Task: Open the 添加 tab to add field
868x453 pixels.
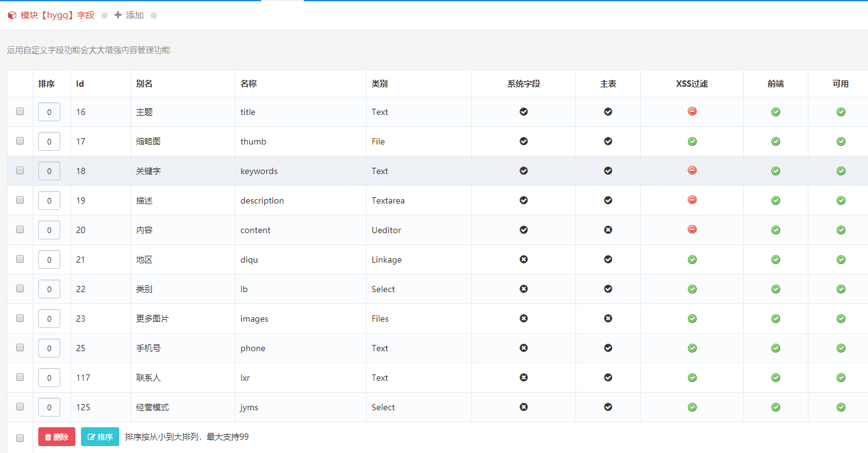Action: tap(129, 15)
